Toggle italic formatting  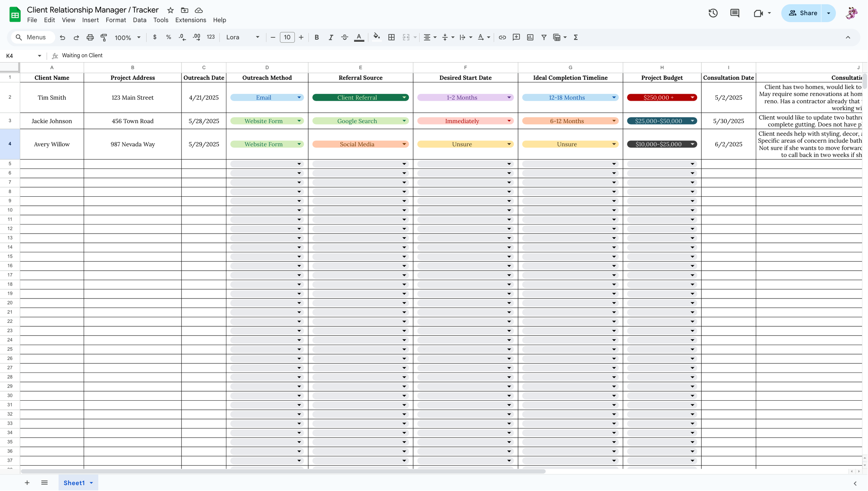click(x=331, y=38)
